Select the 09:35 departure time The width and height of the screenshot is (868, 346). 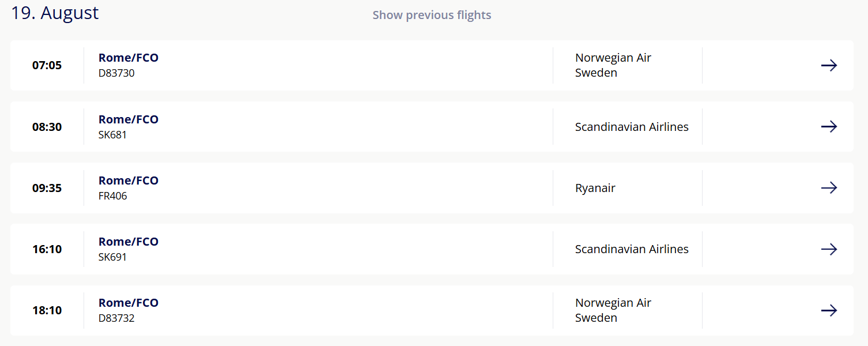47,188
